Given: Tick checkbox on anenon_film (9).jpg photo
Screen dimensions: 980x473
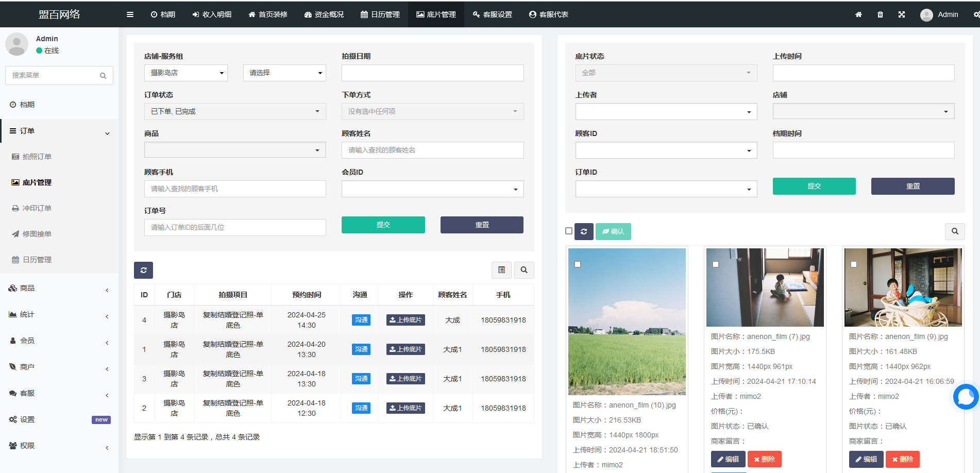Looking at the screenshot, I should (854, 264).
